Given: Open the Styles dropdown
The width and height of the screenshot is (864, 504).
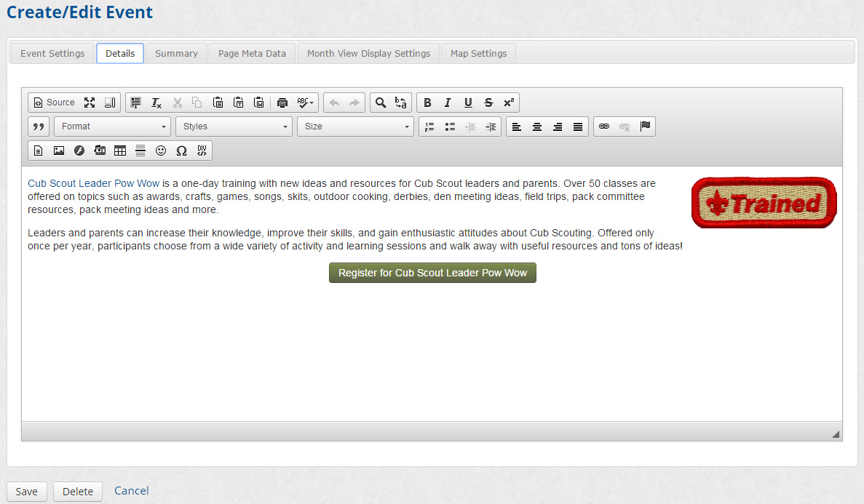Looking at the screenshot, I should tap(234, 127).
